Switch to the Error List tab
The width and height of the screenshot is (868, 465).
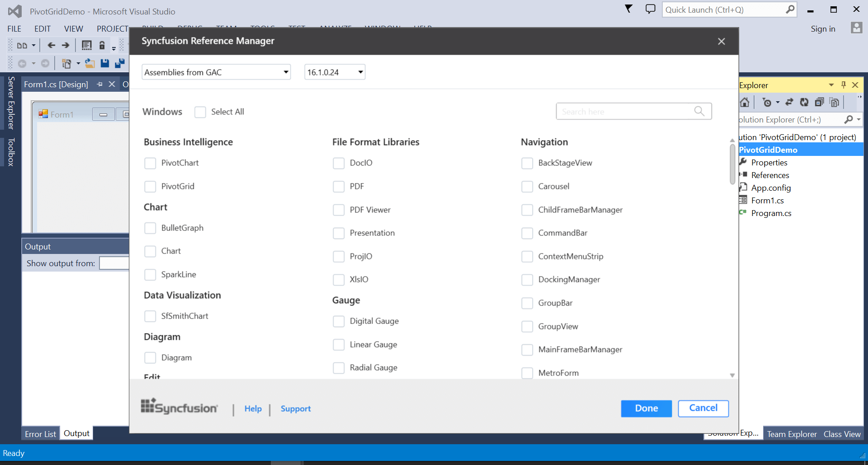click(x=40, y=434)
